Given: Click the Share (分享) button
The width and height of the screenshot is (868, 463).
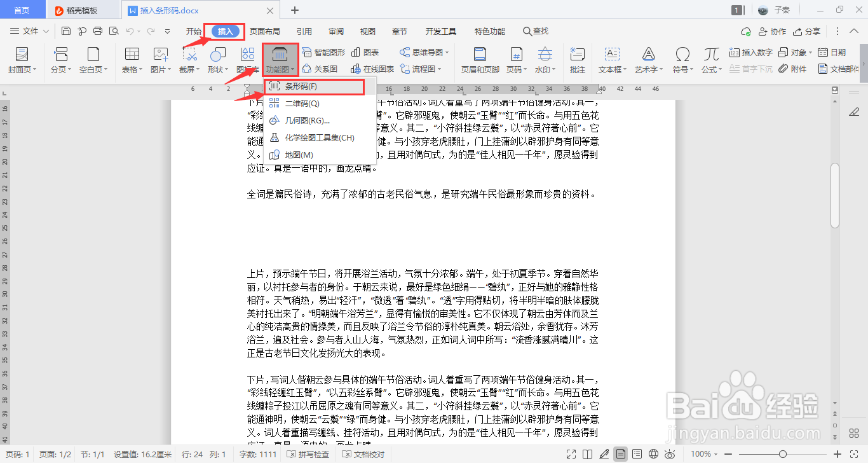Looking at the screenshot, I should (806, 31).
